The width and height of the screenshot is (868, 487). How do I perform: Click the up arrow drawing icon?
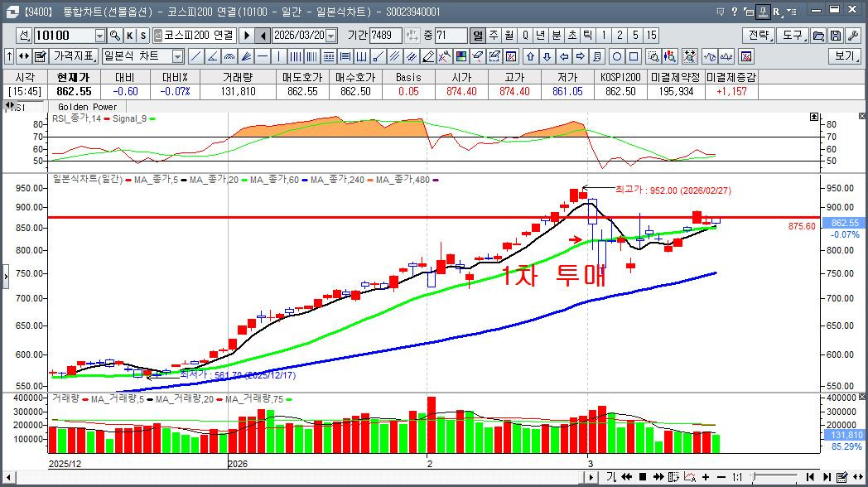(530, 55)
